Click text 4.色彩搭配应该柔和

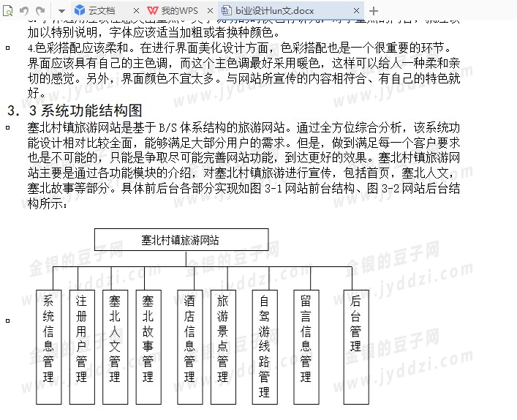78,48
